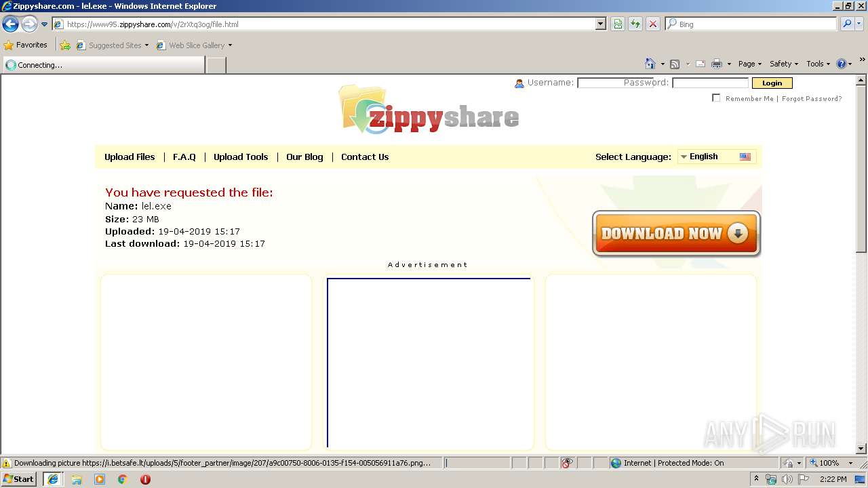The image size is (868, 488).
Task: Click the page scrollbar down arrow
Action: [861, 448]
